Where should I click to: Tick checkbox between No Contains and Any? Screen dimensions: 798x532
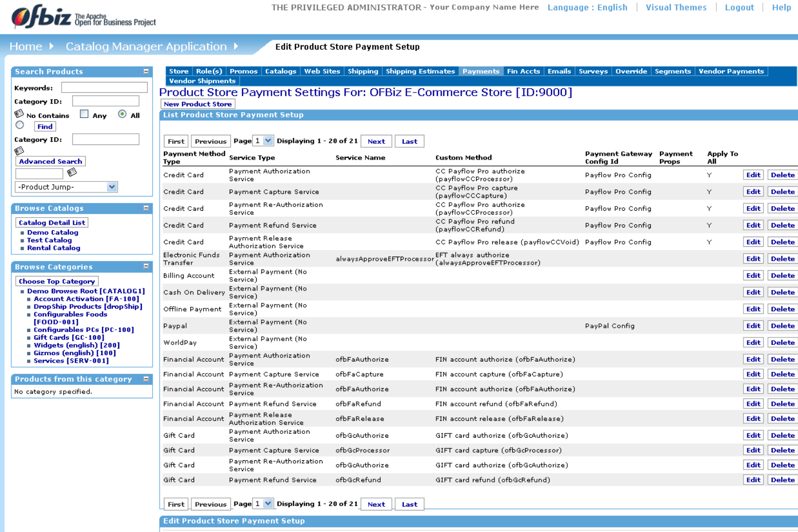tap(84, 114)
